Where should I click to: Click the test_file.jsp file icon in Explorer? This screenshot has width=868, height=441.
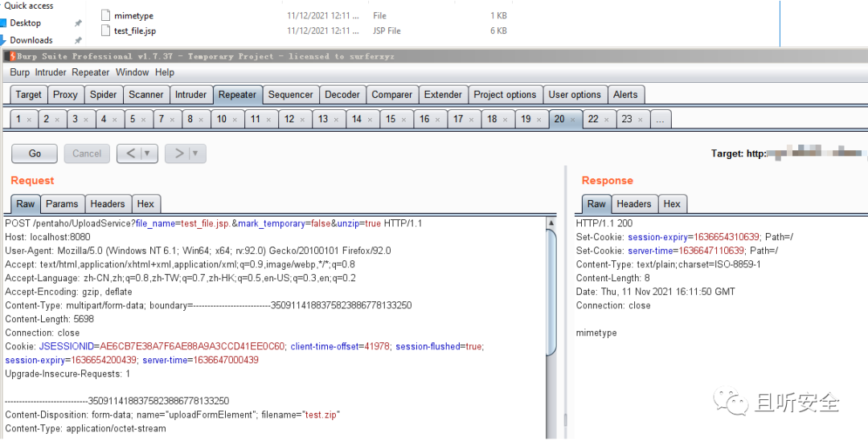pyautogui.click(x=106, y=31)
